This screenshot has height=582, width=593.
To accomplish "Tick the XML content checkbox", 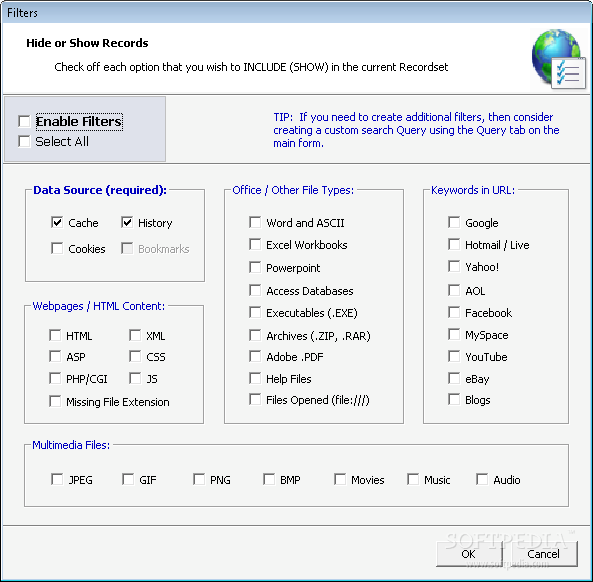I will pos(135,335).
